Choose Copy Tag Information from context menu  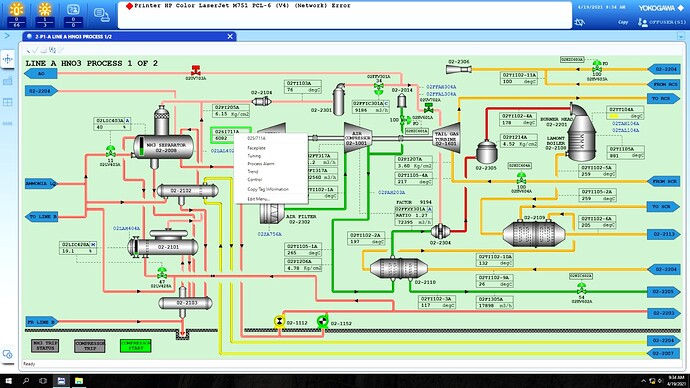268,189
